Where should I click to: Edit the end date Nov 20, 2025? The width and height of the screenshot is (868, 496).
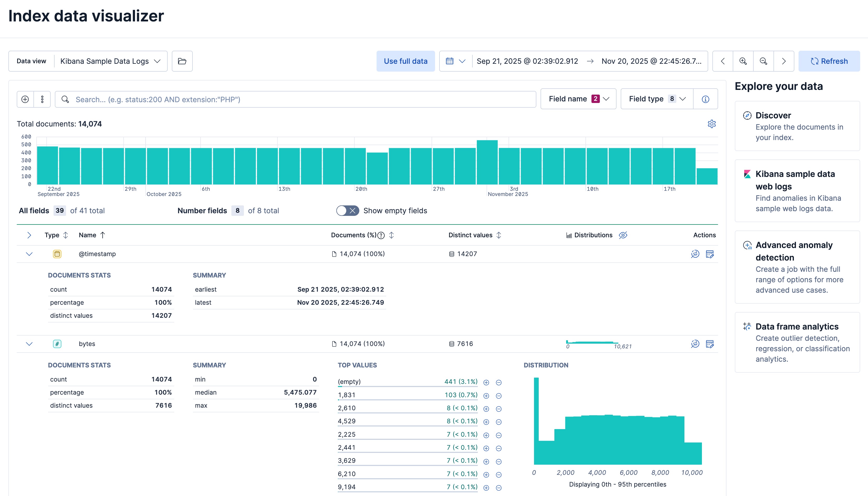651,61
